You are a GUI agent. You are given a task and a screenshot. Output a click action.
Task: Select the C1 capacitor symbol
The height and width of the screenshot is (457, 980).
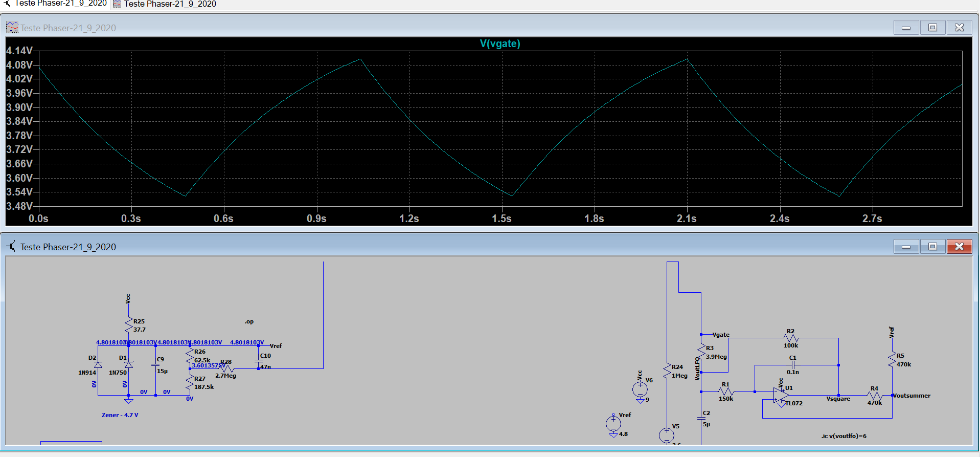click(x=793, y=365)
